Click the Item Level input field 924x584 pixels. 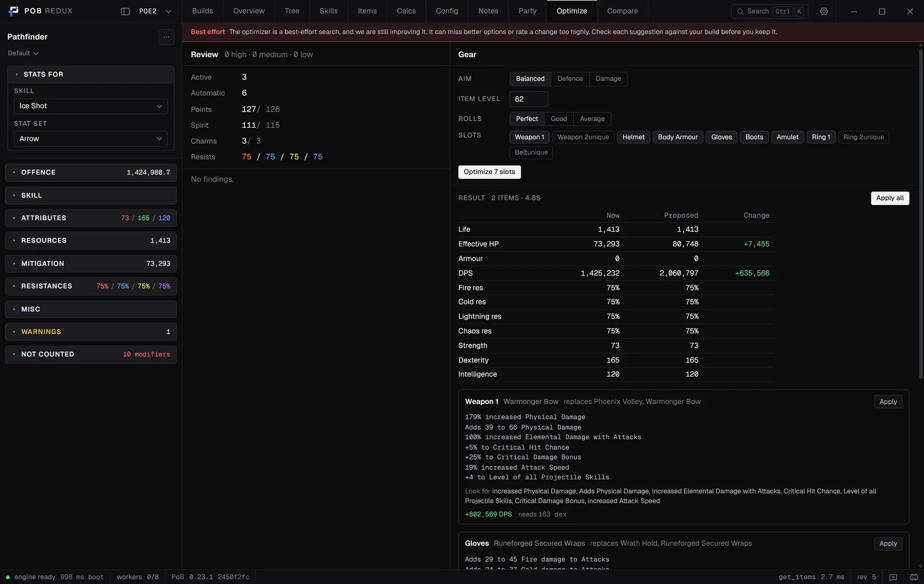tap(528, 99)
